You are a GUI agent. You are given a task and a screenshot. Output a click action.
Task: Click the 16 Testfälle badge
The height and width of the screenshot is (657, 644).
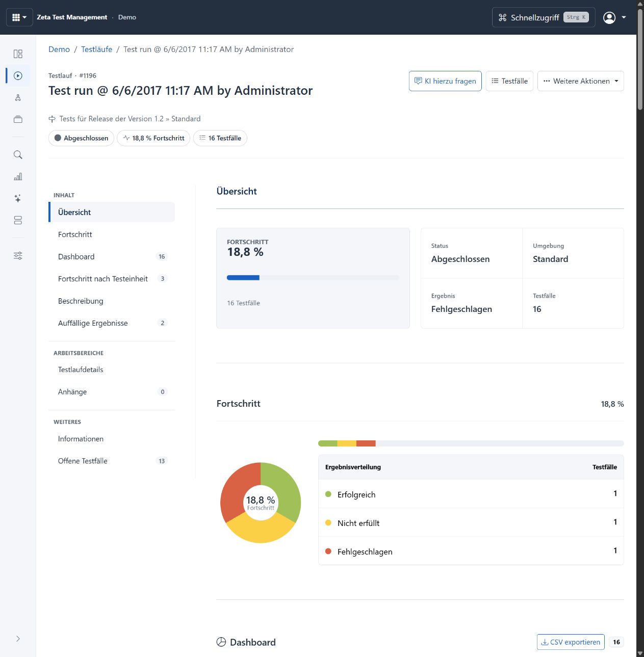point(220,138)
